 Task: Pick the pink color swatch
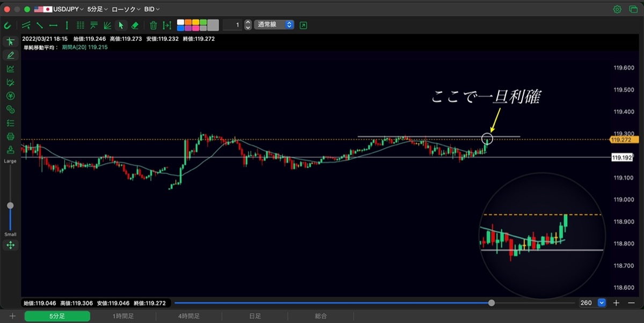click(195, 27)
